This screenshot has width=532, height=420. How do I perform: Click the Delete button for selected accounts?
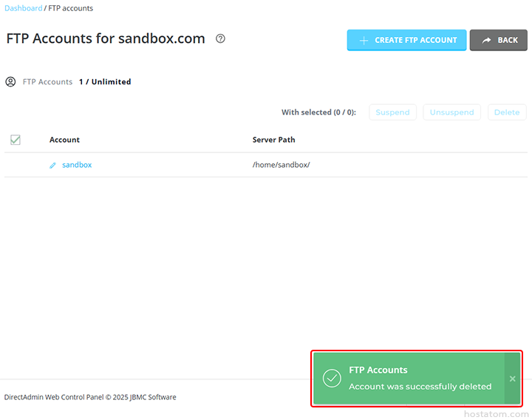pyautogui.click(x=507, y=112)
